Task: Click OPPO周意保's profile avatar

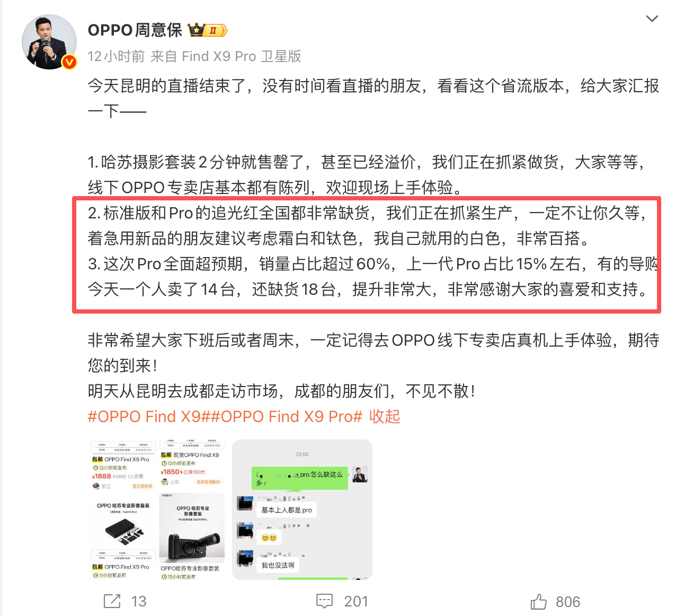Action: coord(49,42)
